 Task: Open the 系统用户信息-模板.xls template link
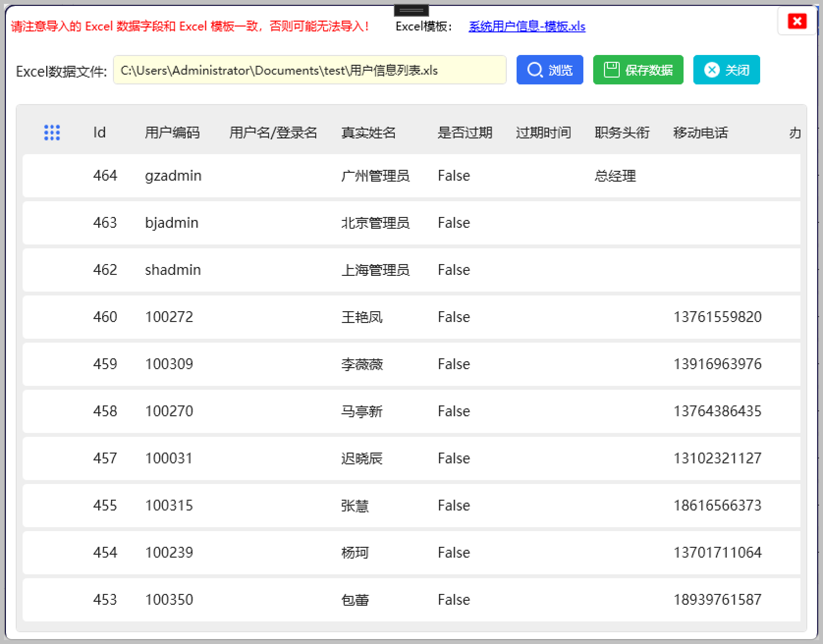tap(527, 27)
